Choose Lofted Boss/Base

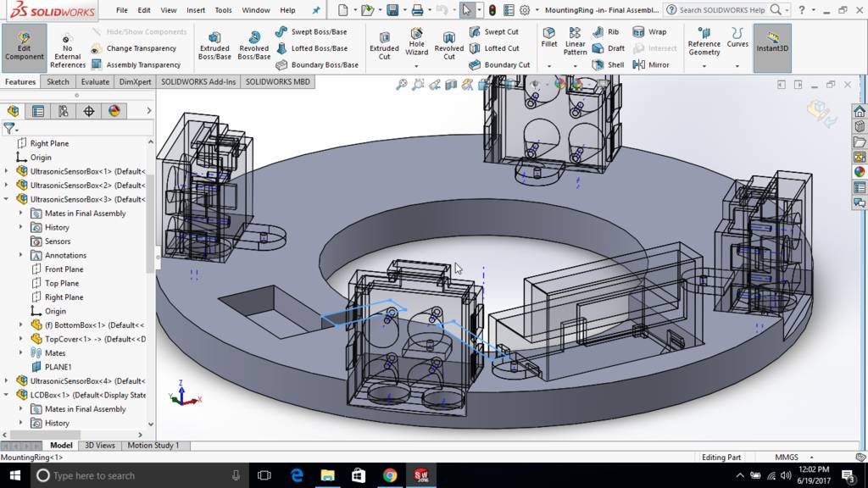312,48
